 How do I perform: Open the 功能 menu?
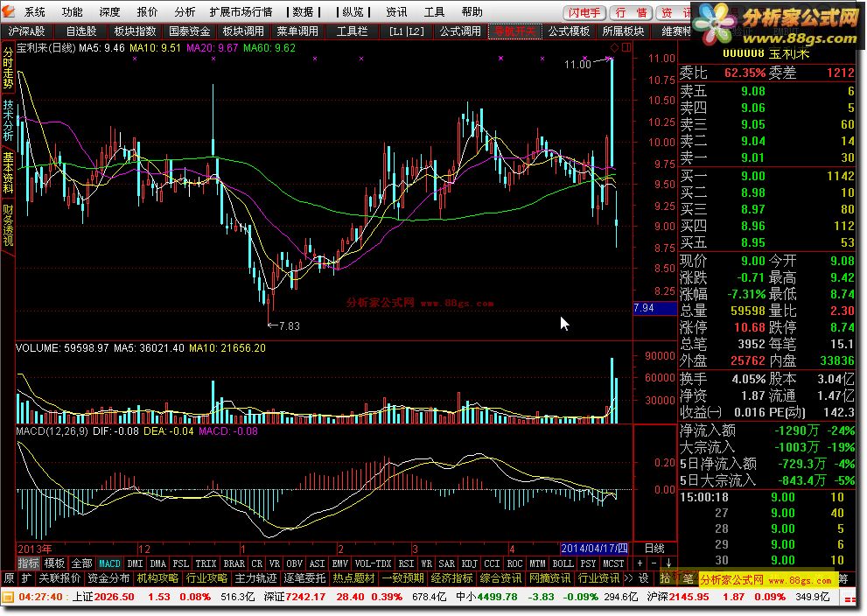point(72,12)
